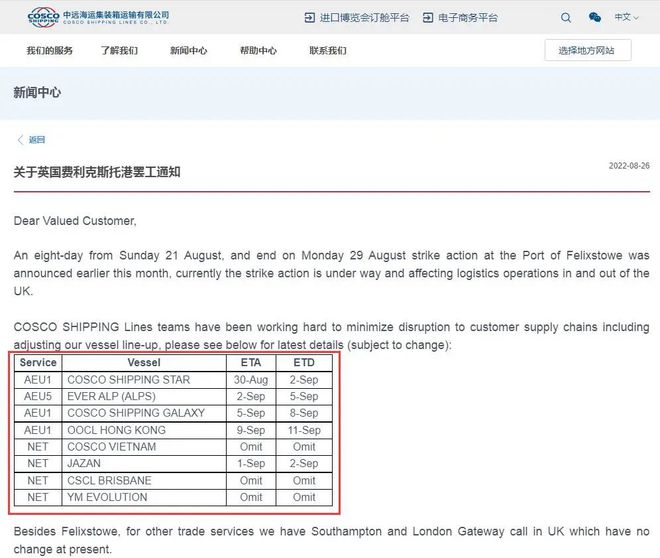Click the Vessel column header
This screenshot has height=558, width=660.
point(144,363)
